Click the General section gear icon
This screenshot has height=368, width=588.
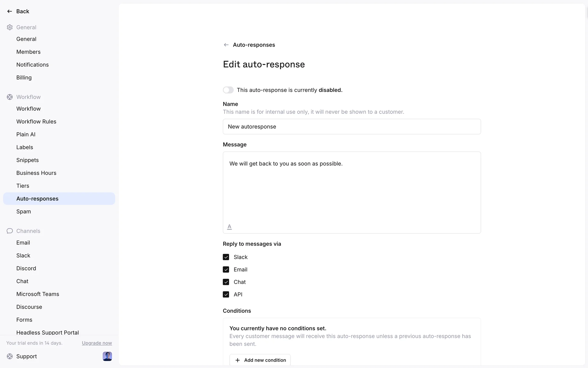coord(10,27)
